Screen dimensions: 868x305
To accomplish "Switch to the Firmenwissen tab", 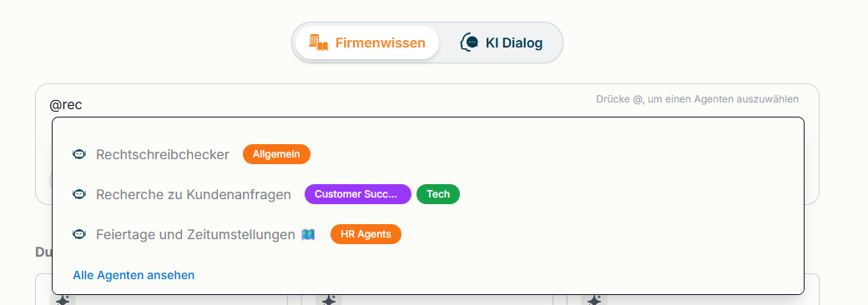I will point(367,42).
